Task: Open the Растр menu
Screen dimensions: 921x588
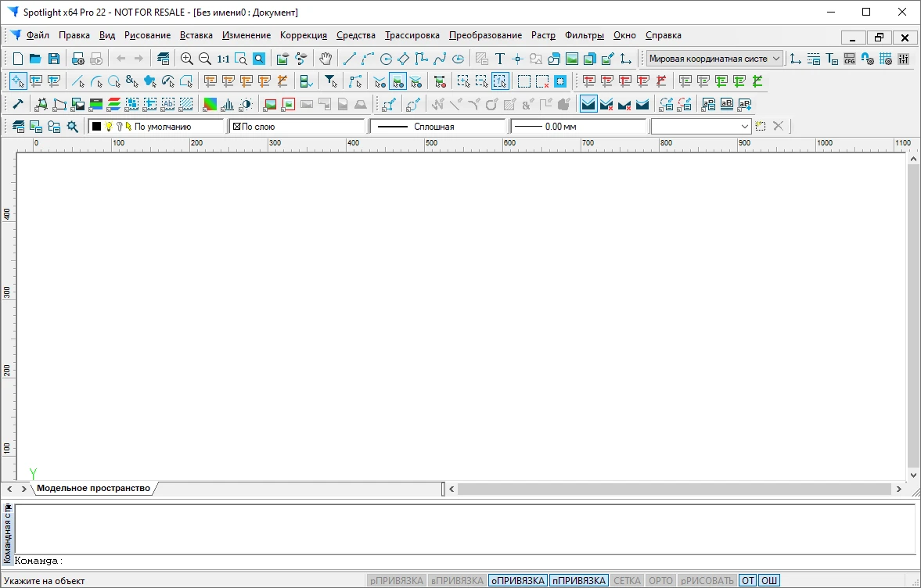Action: click(543, 35)
